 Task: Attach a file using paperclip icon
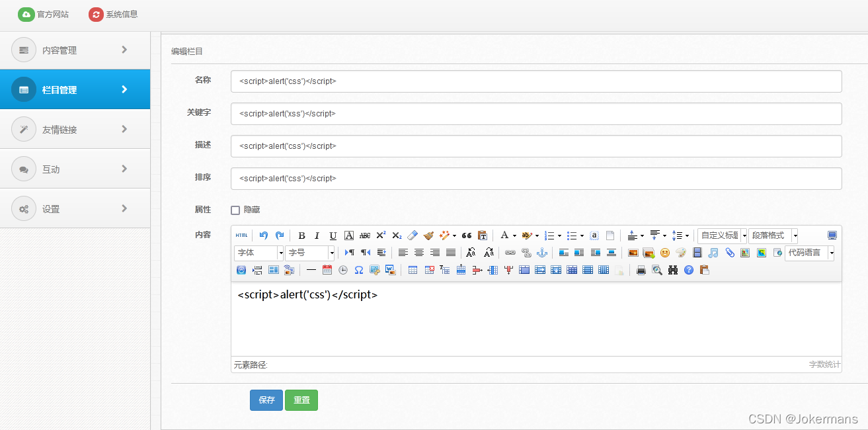729,253
